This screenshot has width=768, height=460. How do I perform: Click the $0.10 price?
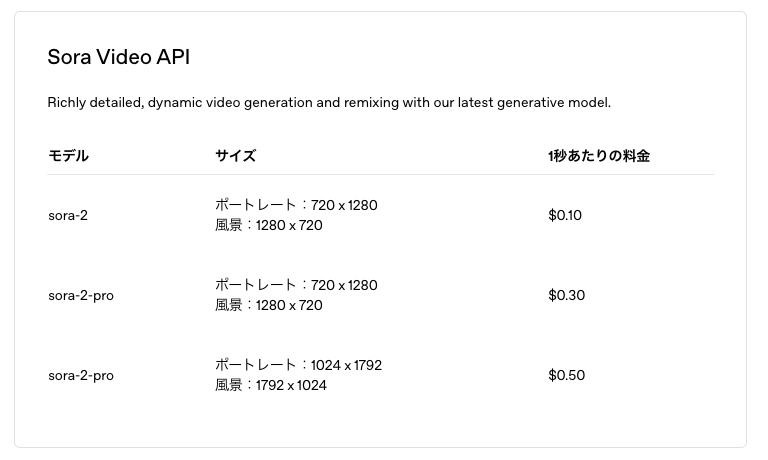click(565, 215)
